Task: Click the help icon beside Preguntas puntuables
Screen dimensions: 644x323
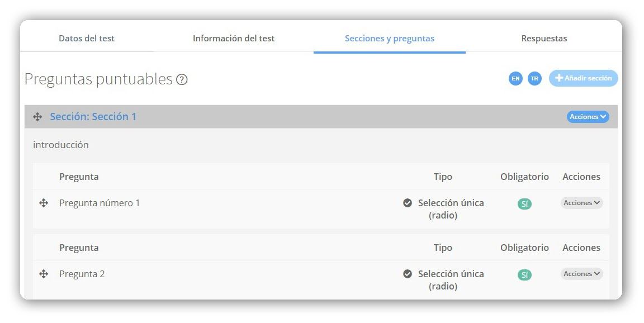Action: tap(182, 79)
